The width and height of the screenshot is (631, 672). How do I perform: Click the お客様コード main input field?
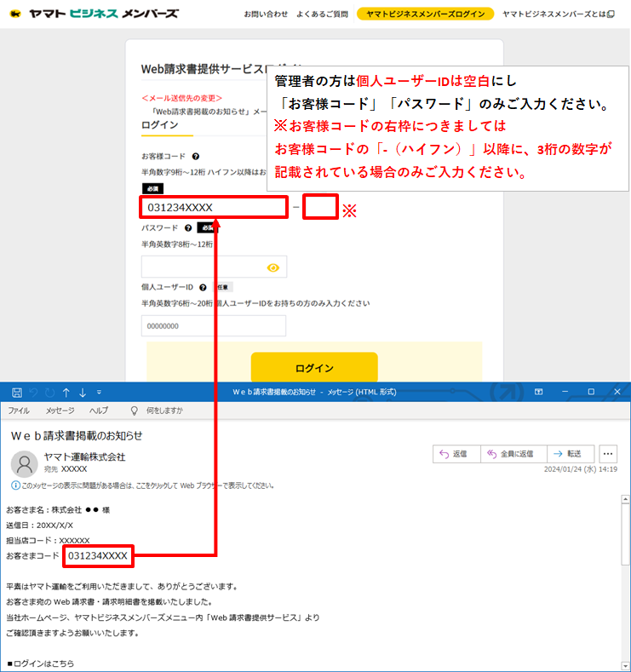tap(214, 208)
